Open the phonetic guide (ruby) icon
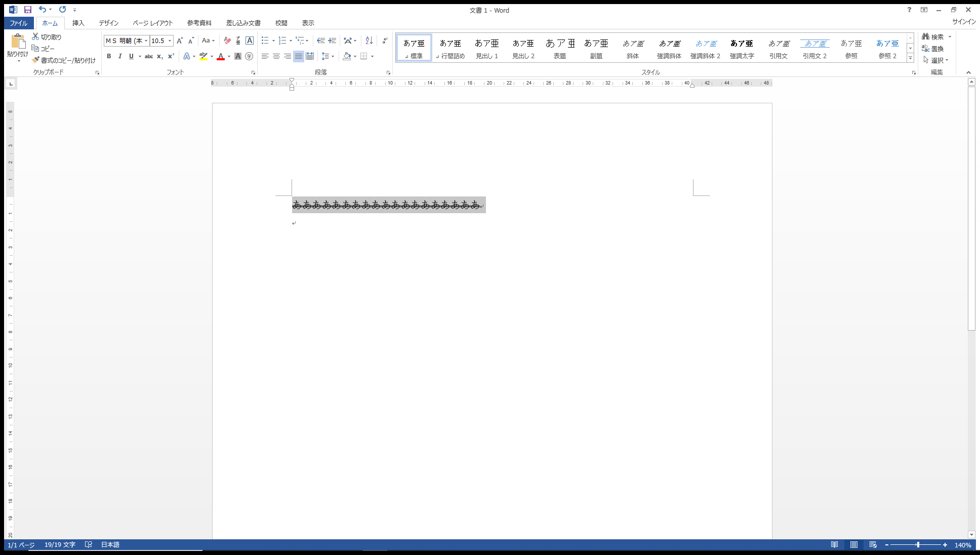 [238, 41]
